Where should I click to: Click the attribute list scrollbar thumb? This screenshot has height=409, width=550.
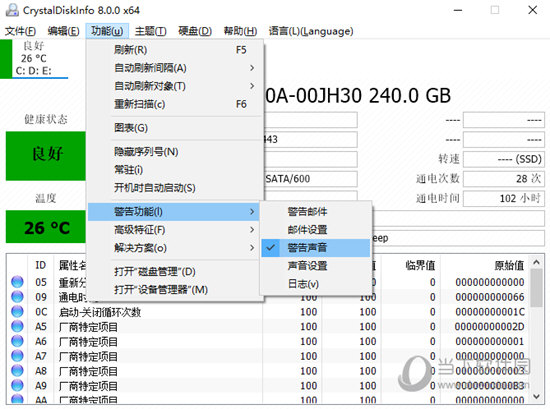[536, 288]
